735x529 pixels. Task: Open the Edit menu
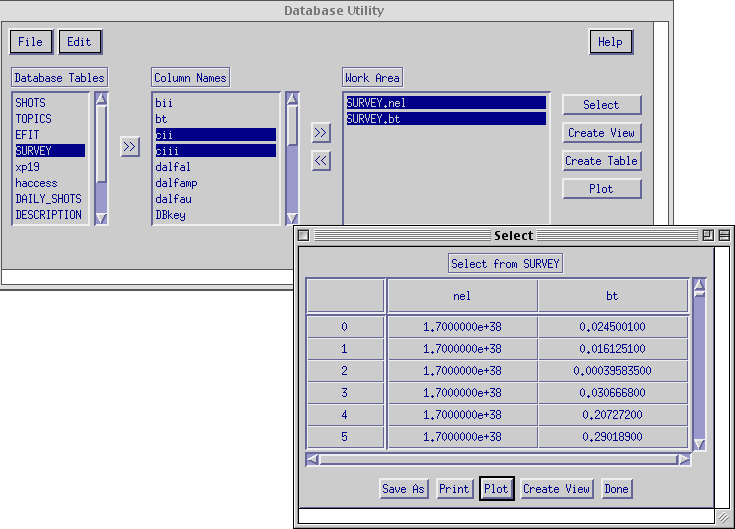click(80, 42)
